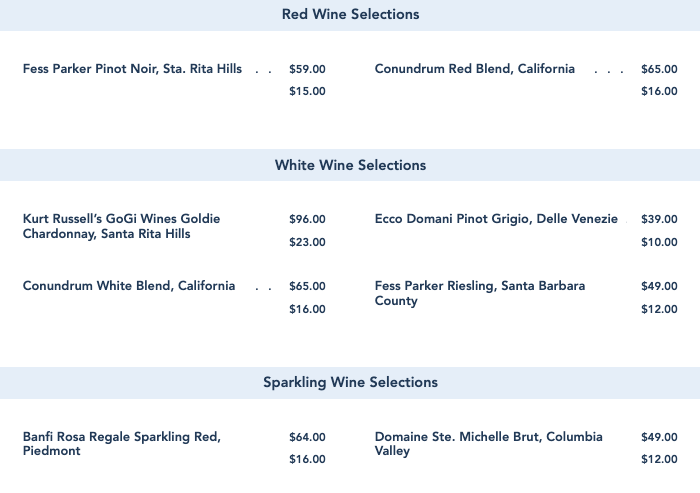The height and width of the screenshot is (493, 700).
Task: Click the $64.00 Banfi Rosa Regale price
Action: point(307,437)
